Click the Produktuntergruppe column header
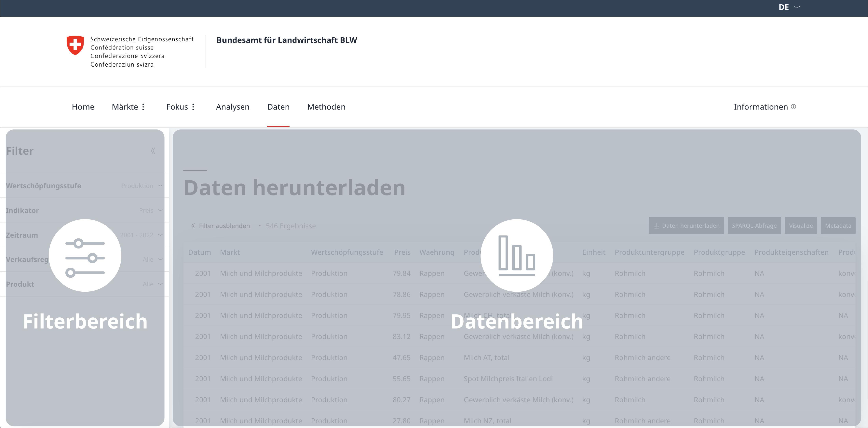 pos(649,252)
